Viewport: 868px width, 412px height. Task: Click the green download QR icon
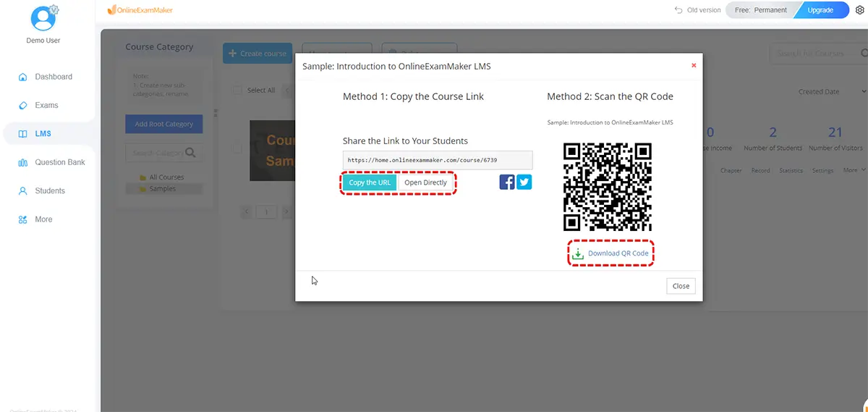pyautogui.click(x=578, y=253)
